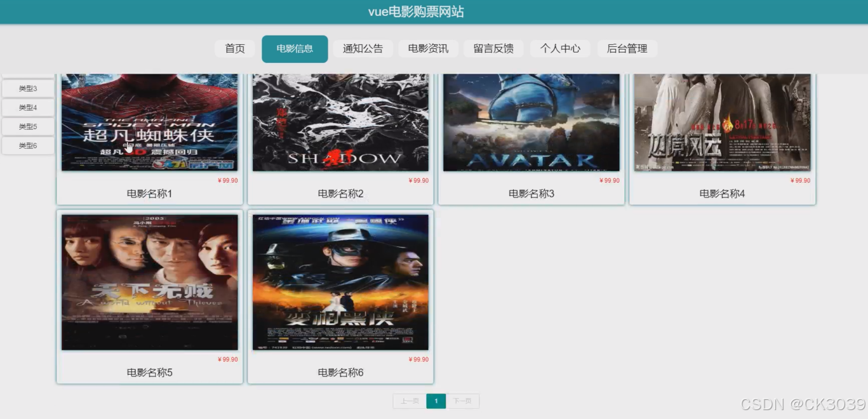Open the 通知公告 tab
868x419 pixels.
[x=363, y=49]
